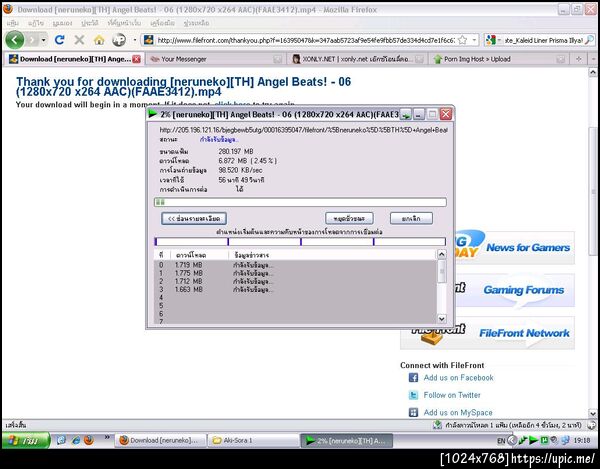Open the fourth Firefox menu (History)
The height and width of the screenshot is (469, 600).
(90, 23)
